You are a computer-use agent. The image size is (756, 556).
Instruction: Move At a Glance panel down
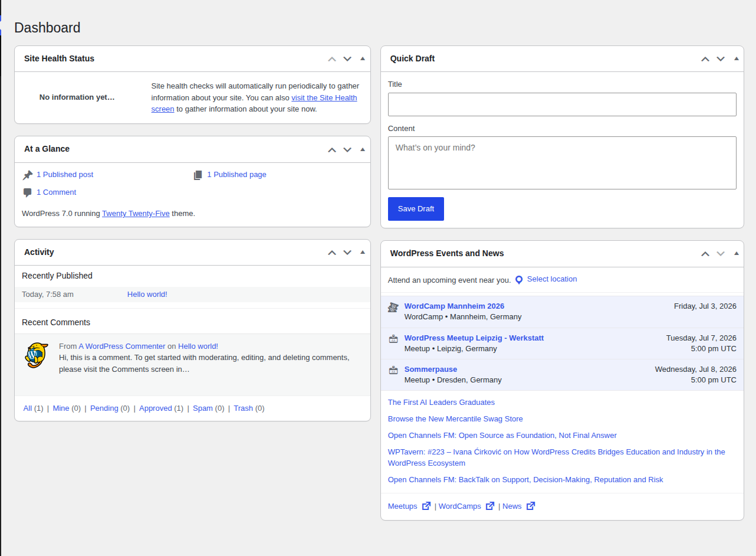coord(347,150)
